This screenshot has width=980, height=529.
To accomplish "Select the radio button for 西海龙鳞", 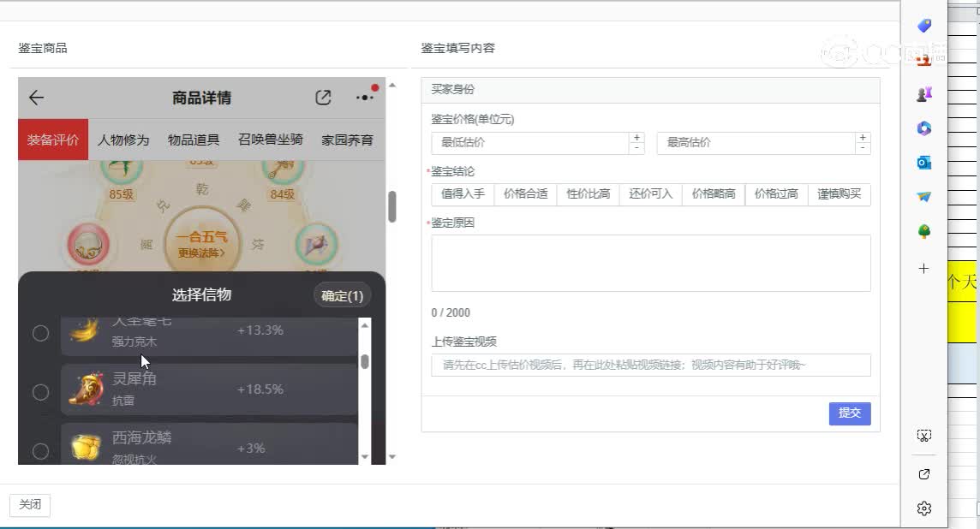I will point(40,451).
